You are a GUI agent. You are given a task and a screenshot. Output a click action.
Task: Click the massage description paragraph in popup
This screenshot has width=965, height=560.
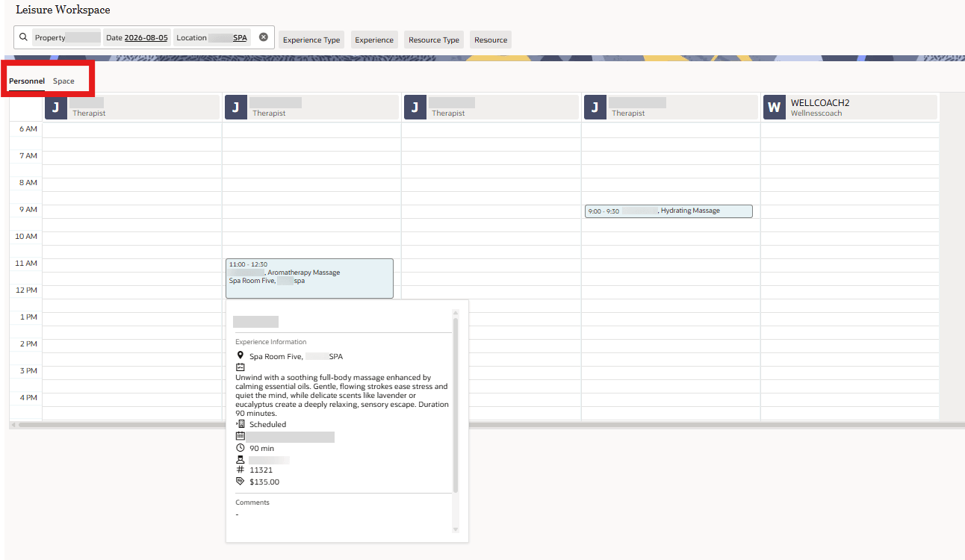[x=342, y=396]
